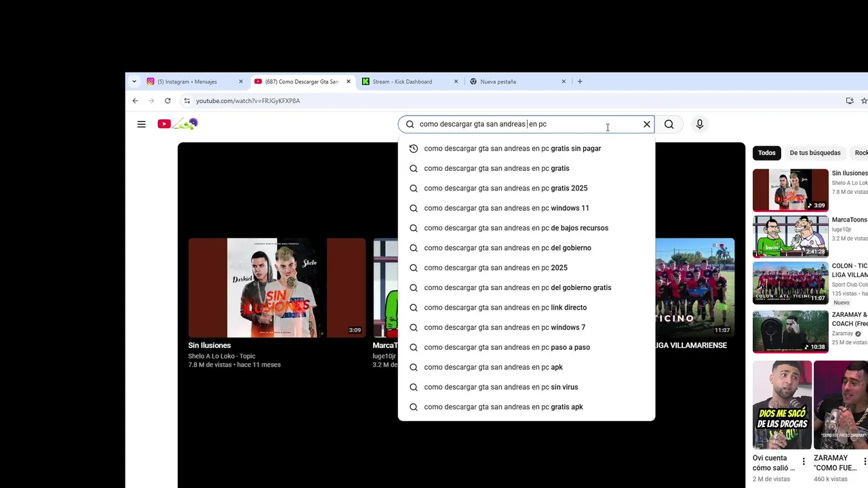
Task: Open Shelo A Lo Loko - Topic channel text
Action: pyautogui.click(x=222, y=356)
